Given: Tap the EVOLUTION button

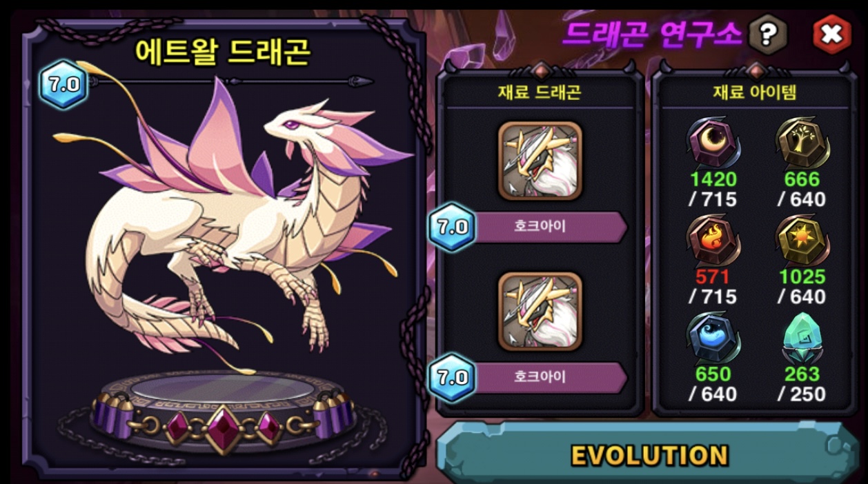Looking at the screenshot, I should [649, 454].
